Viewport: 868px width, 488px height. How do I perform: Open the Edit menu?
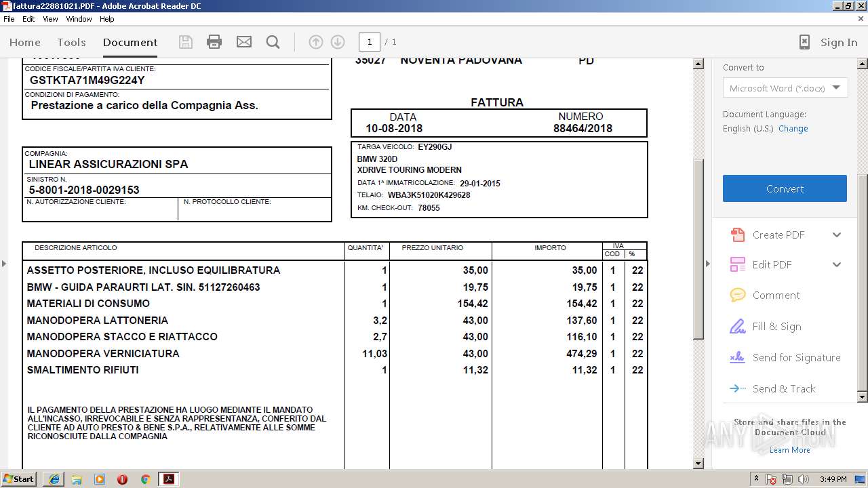28,19
